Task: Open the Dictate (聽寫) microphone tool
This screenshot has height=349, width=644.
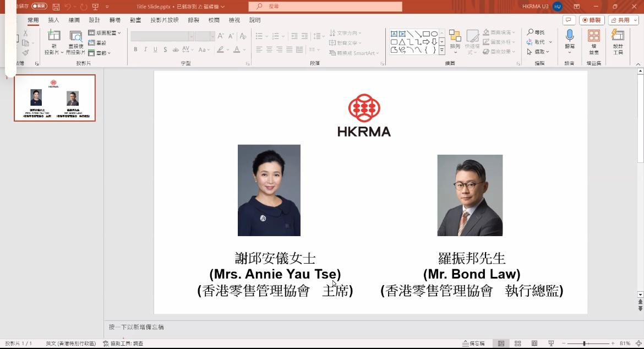Action: (x=570, y=37)
